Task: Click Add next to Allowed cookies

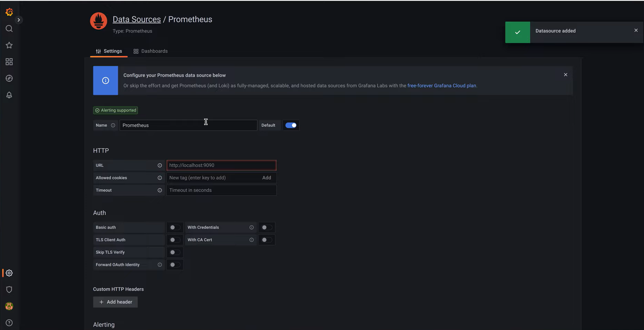Action: (266, 178)
